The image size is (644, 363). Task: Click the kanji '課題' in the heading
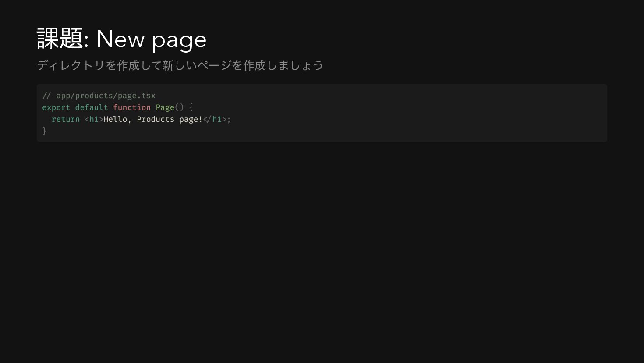click(x=60, y=39)
